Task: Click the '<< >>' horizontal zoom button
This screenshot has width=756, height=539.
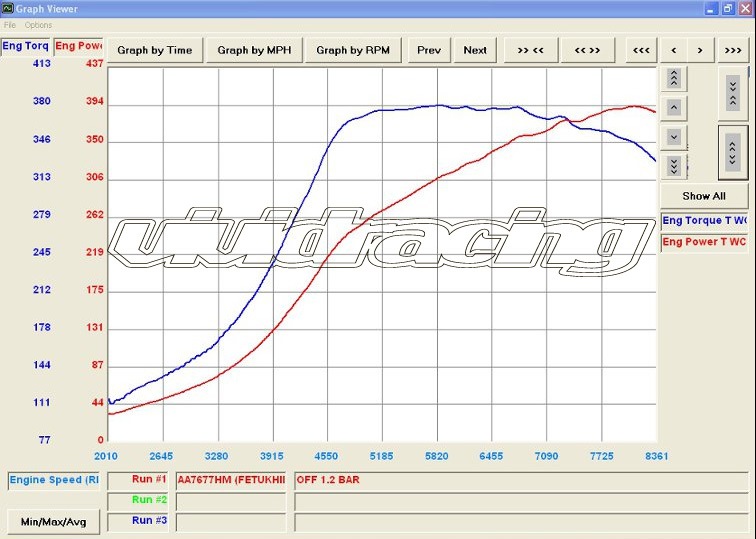Action: [587, 50]
